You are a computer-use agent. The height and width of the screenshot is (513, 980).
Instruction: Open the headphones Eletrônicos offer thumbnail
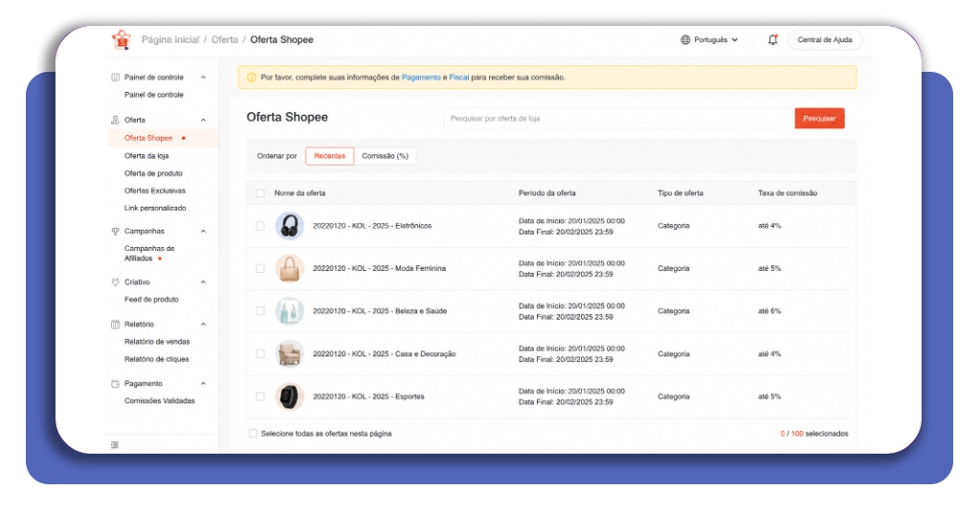[289, 226]
